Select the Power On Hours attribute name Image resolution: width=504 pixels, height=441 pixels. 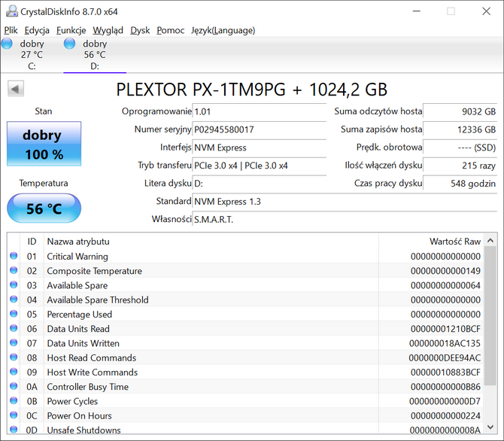(x=80, y=415)
